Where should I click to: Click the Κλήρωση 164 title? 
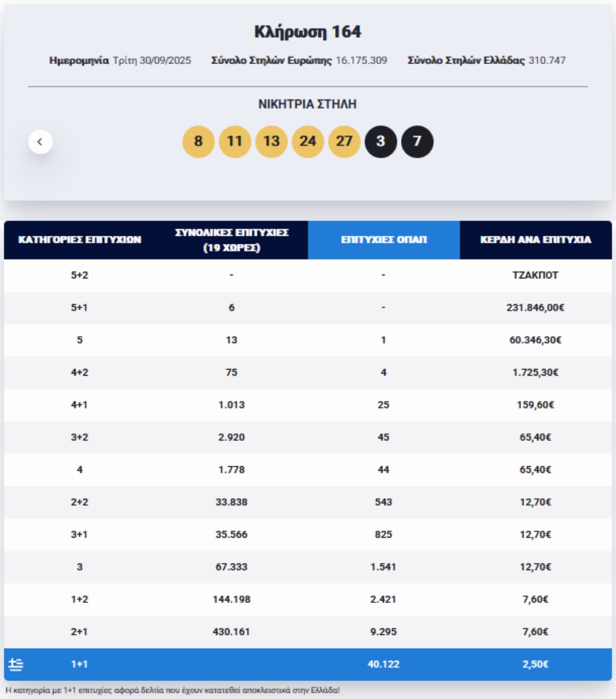[307, 32]
